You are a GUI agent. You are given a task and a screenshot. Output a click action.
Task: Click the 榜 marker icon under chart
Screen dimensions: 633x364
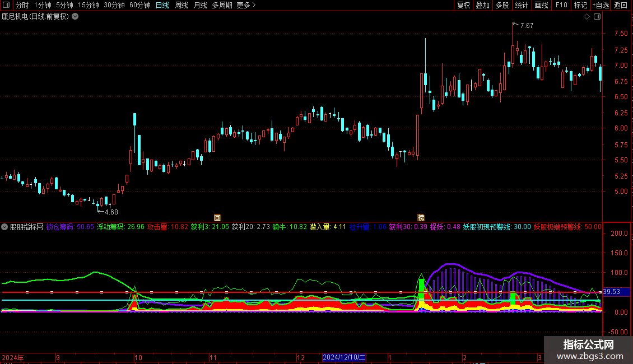421,217
